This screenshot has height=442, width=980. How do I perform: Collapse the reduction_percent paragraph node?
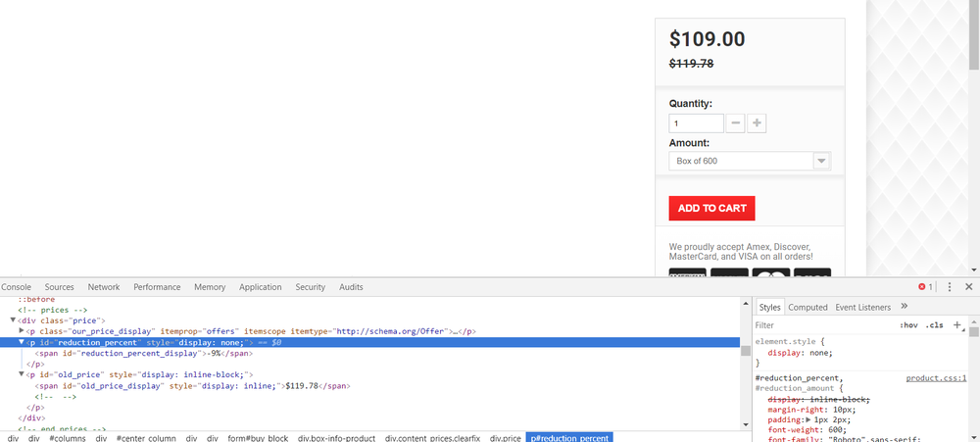click(22, 342)
